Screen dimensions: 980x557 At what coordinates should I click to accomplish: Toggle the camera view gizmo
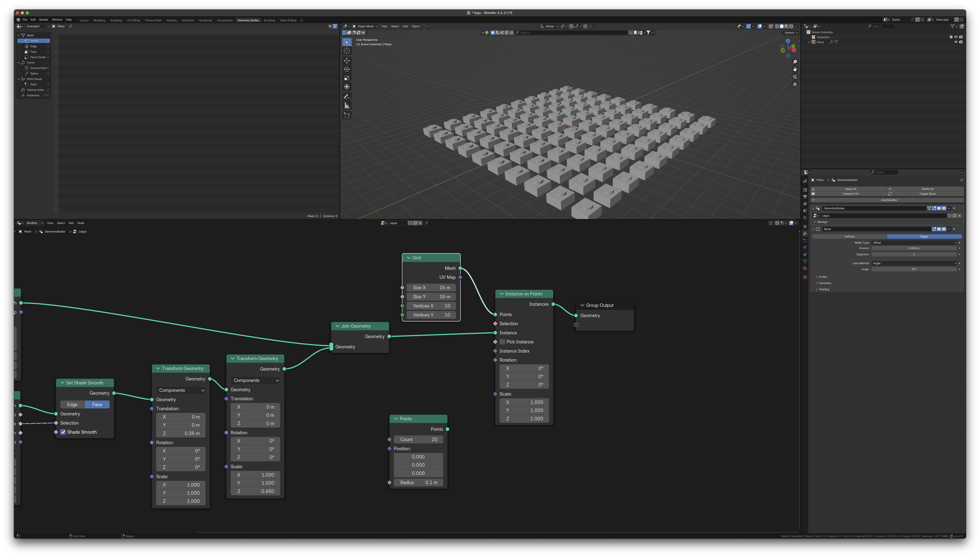(795, 77)
